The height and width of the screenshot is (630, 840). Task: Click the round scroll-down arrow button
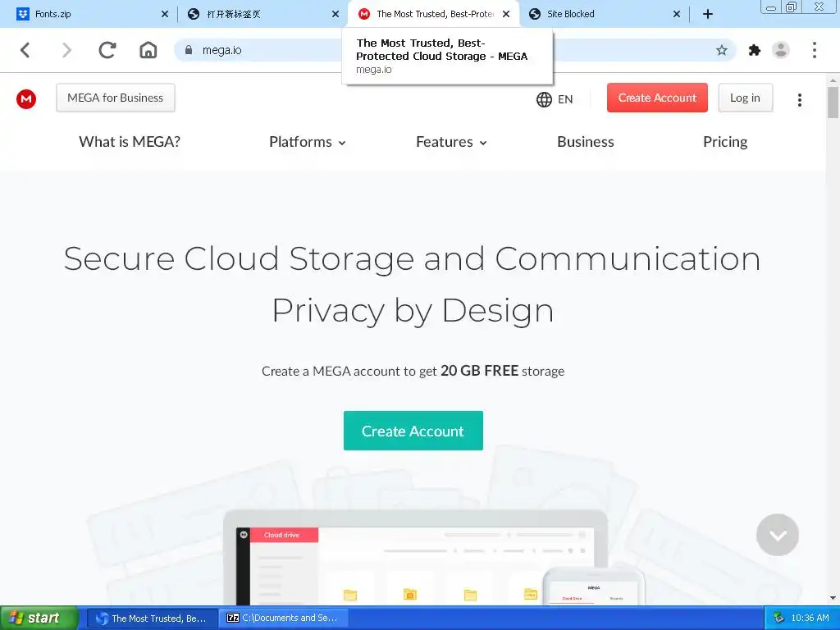pos(778,535)
